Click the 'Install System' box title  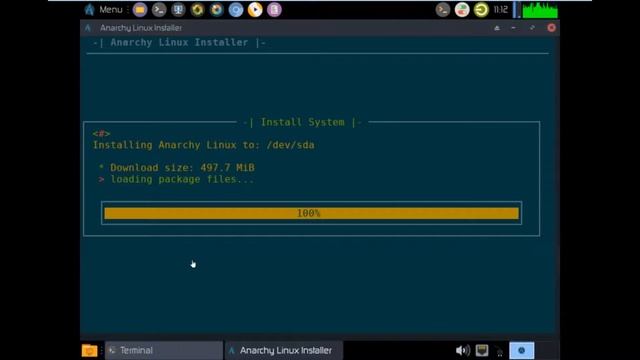(302, 122)
